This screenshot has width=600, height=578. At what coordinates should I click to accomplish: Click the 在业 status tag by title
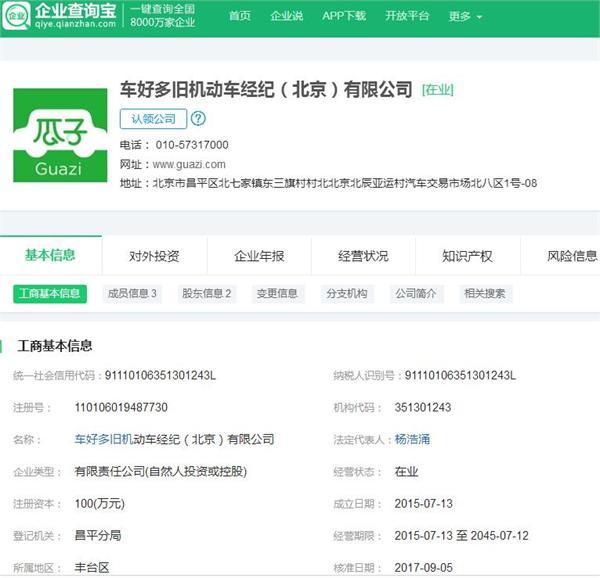(438, 90)
